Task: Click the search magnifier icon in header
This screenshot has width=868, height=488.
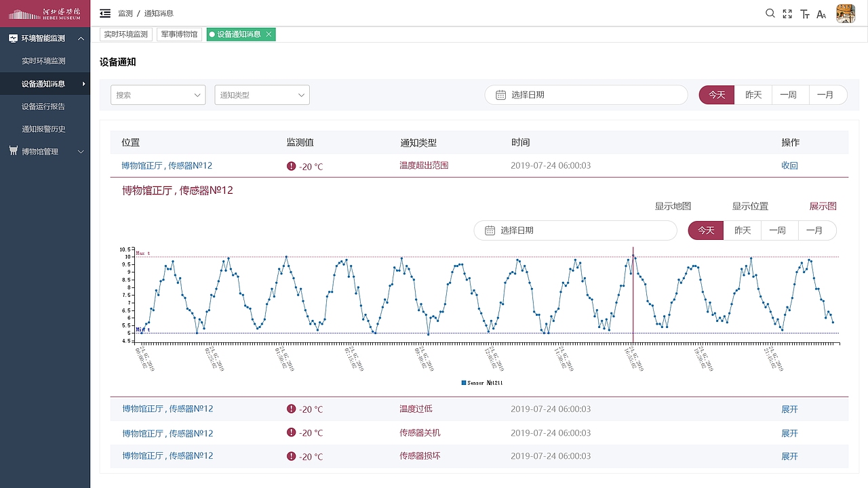Action: 770,14
